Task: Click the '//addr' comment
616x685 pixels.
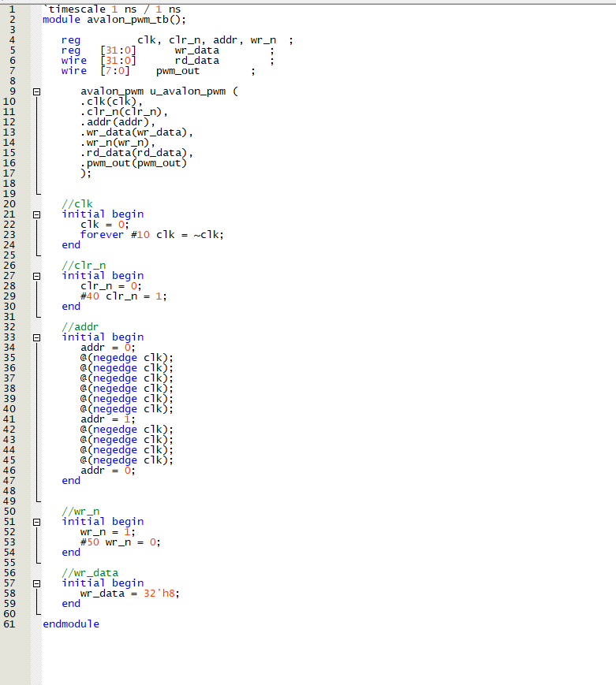Action: click(x=80, y=327)
